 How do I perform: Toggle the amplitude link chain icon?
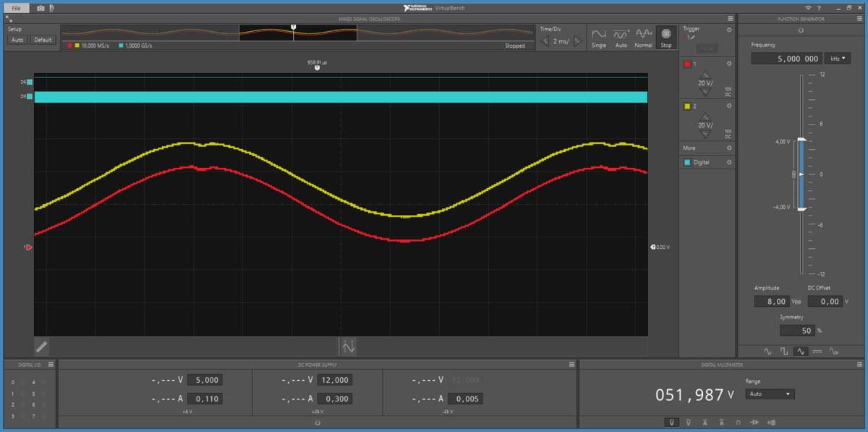(793, 174)
